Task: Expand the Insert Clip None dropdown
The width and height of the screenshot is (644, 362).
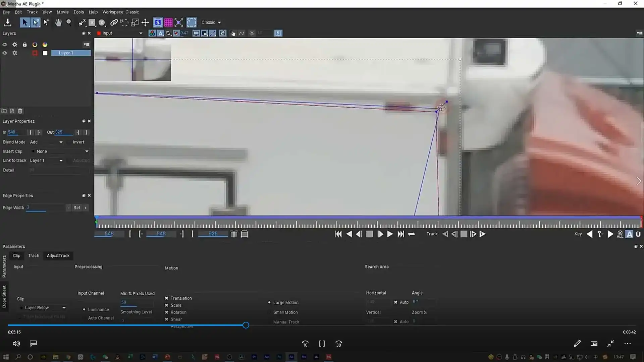Action: coord(87,152)
